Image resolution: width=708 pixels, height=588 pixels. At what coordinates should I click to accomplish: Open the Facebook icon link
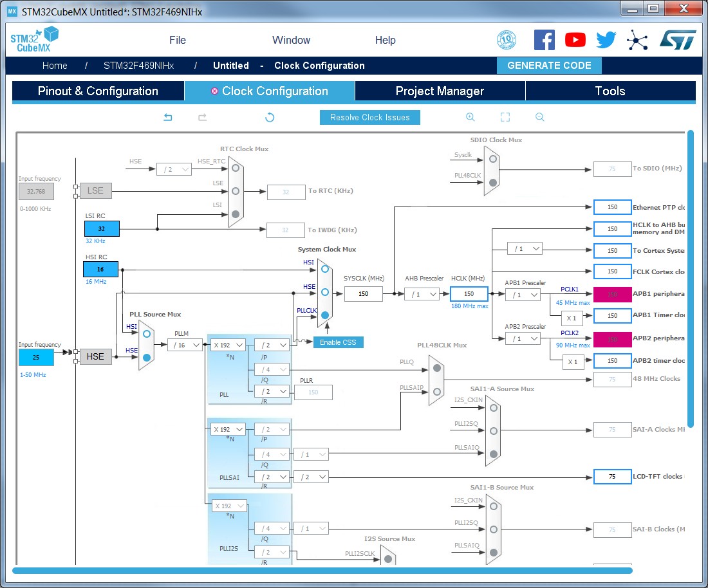click(x=544, y=40)
